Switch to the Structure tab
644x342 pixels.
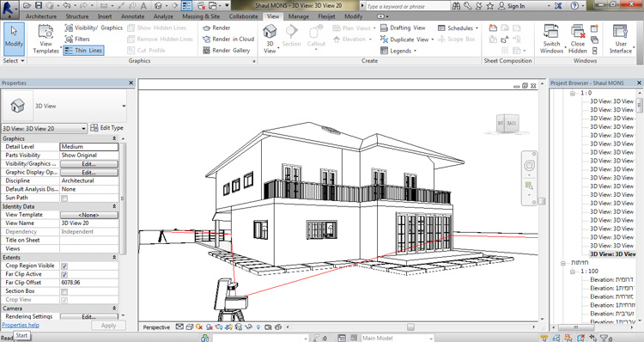(77, 16)
